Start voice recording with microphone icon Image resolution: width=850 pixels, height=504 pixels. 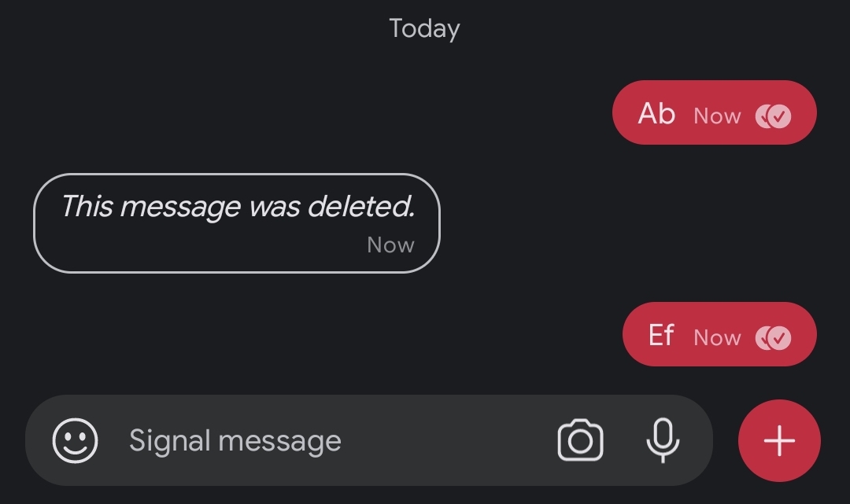point(663,440)
